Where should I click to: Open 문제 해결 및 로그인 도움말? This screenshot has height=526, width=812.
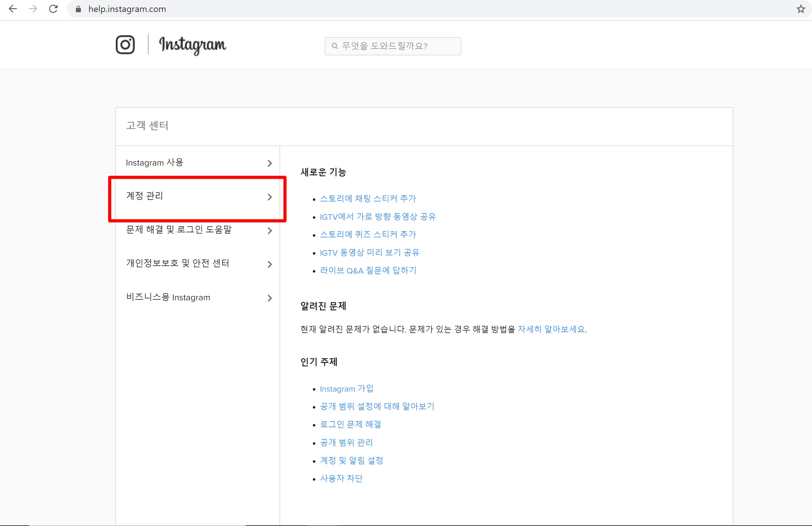tap(198, 230)
